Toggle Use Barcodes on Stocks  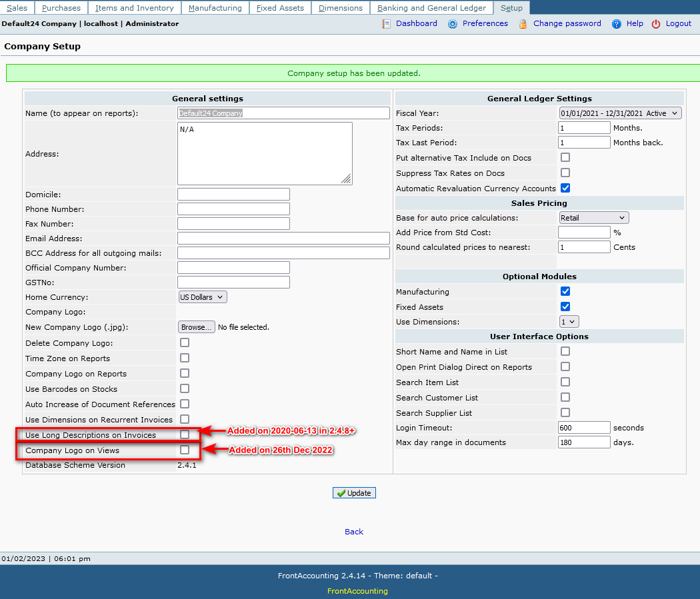pos(185,388)
